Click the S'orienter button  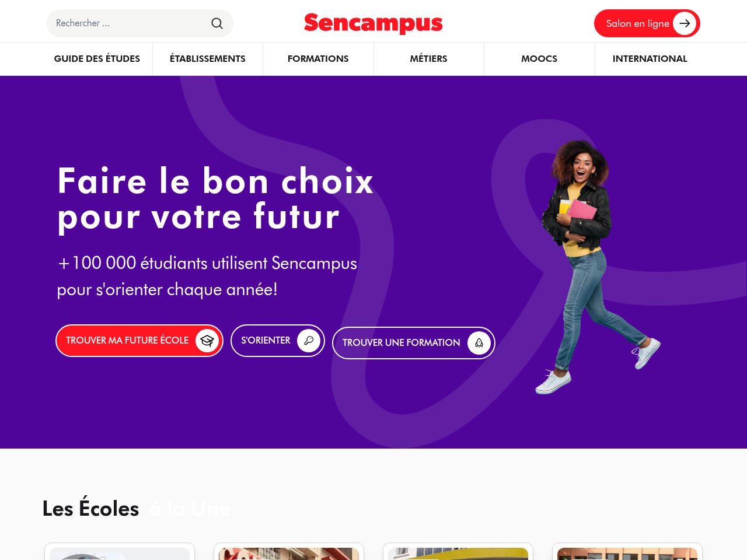click(x=266, y=341)
